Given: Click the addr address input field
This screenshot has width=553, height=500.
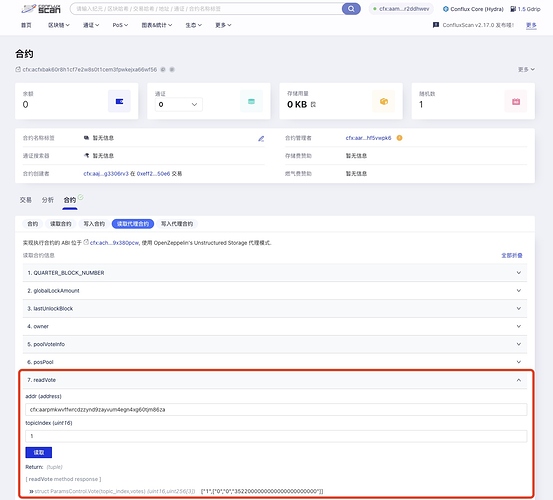Looking at the screenshot, I should (x=276, y=409).
